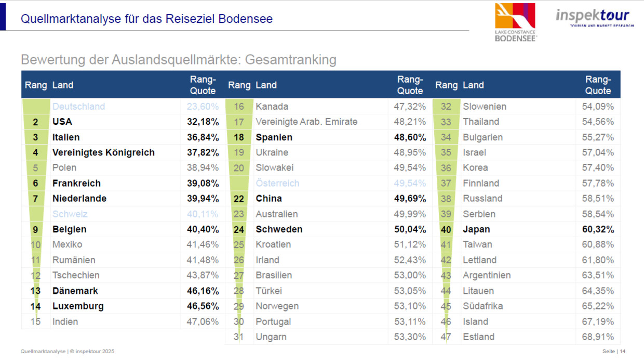Click 'Vereinigte Arab. Emirate' entry
The height and width of the screenshot is (363, 644).
[x=306, y=122]
